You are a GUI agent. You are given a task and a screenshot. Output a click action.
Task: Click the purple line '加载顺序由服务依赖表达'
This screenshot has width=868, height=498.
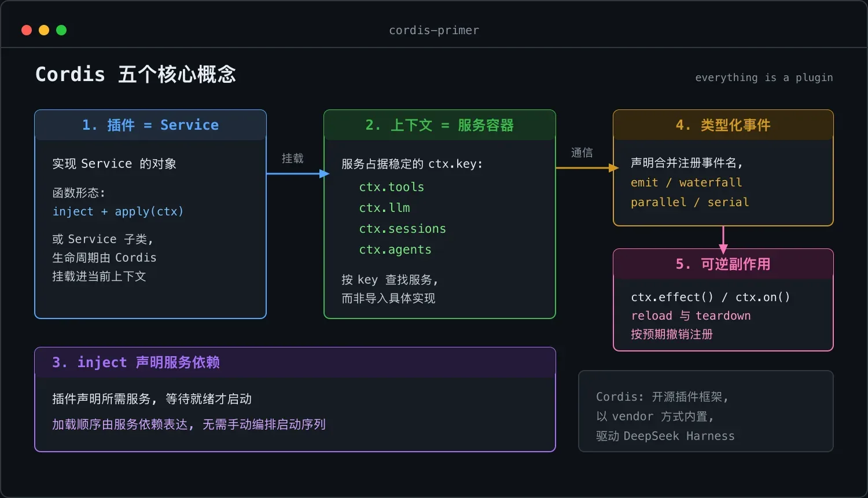pos(122,424)
